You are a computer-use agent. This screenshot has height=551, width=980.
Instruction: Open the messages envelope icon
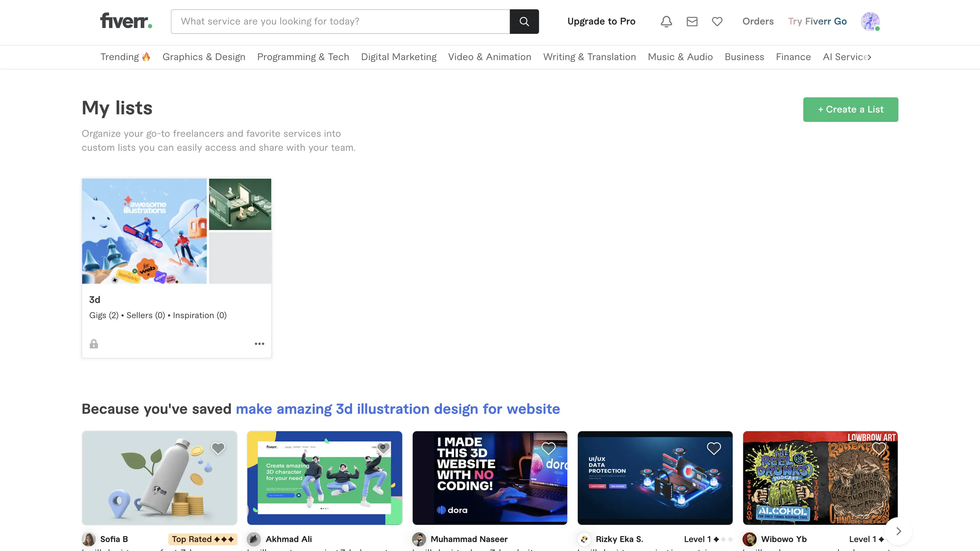pyautogui.click(x=692, y=21)
